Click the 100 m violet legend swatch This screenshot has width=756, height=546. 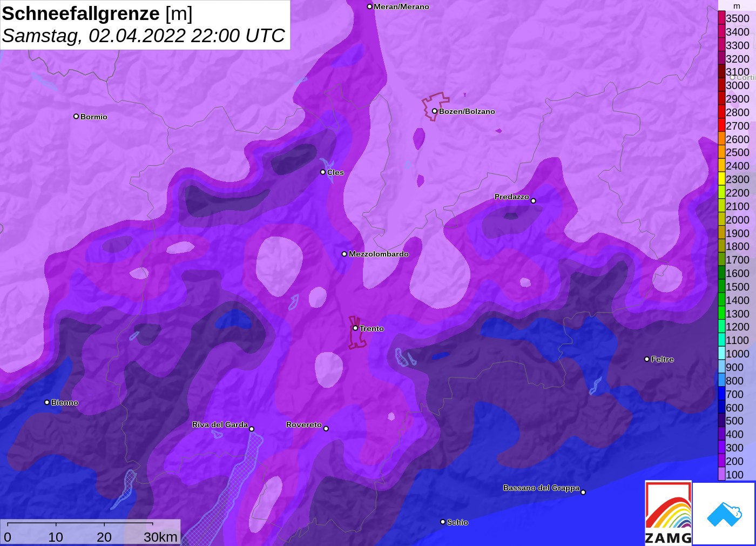[721, 474]
